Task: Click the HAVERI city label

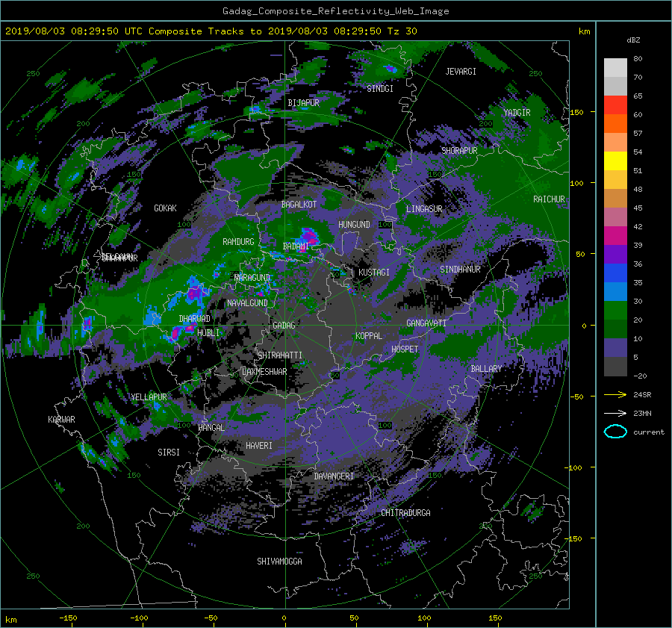Action: tap(259, 447)
